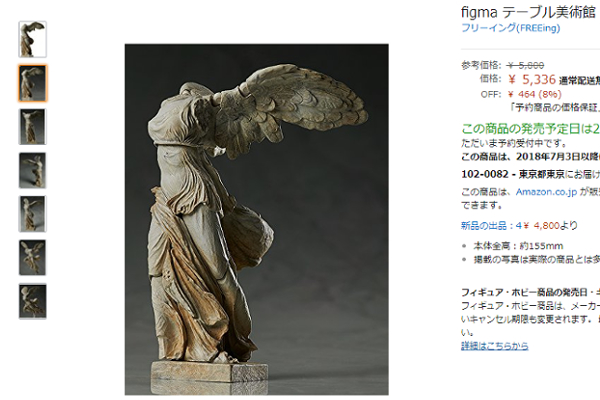Select the highlighted second product thumbnail
Screen dimensions: 600x400
[33, 83]
